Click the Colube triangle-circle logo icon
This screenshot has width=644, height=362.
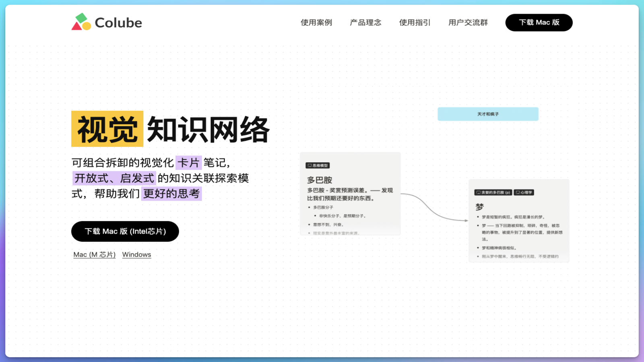point(80,22)
